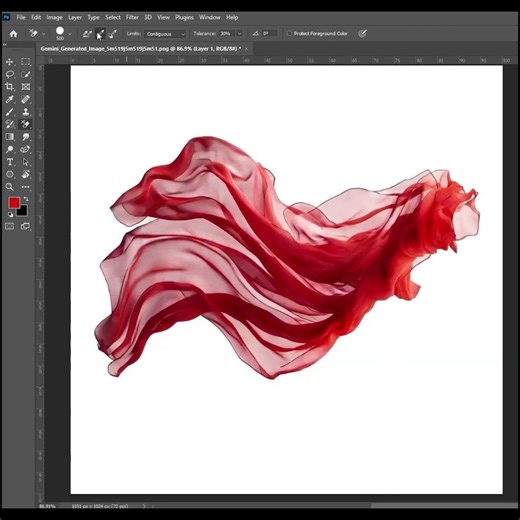The height and width of the screenshot is (520, 520).
Task: Select the Background Eraser tool in toolbox
Action: pos(25,124)
